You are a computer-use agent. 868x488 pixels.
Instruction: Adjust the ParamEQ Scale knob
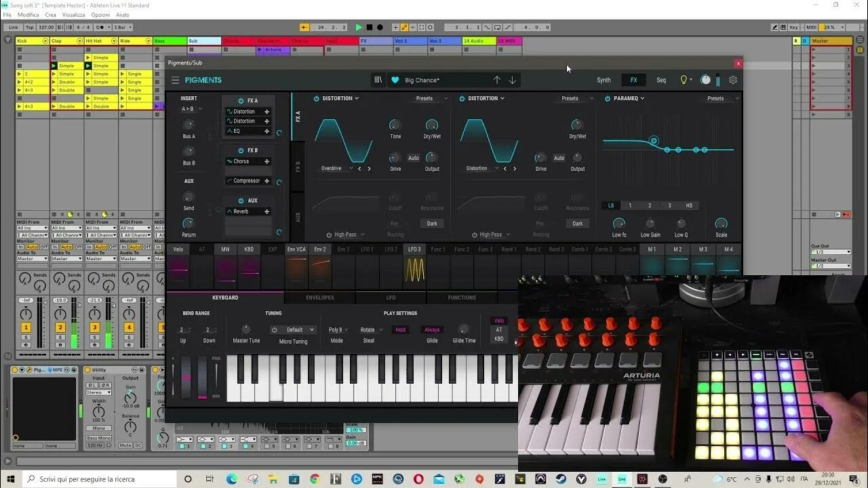(x=722, y=224)
